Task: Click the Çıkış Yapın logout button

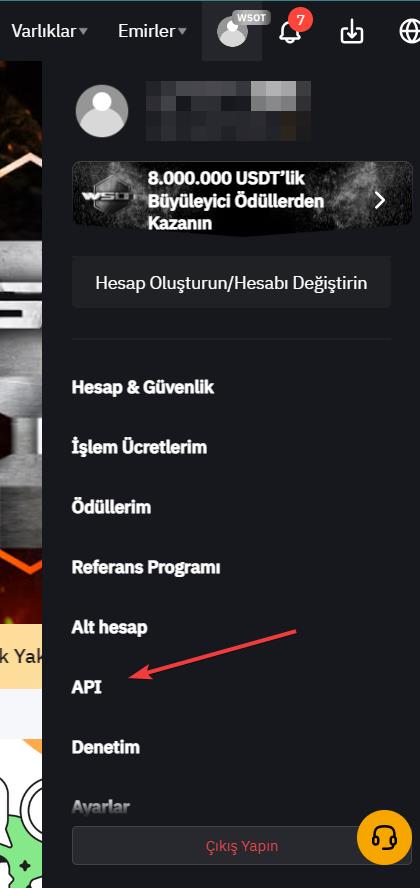Action: click(x=242, y=846)
